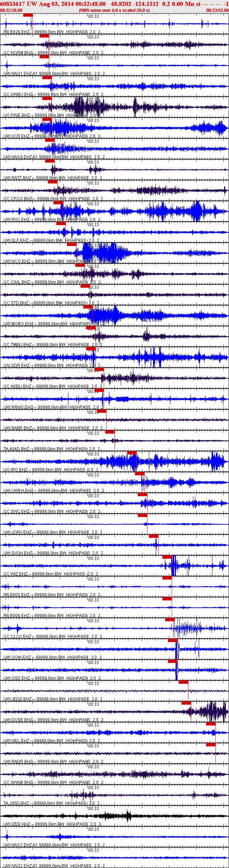
Task: Select the UW JORV EHZ station label
Action: [x=53, y=532]
